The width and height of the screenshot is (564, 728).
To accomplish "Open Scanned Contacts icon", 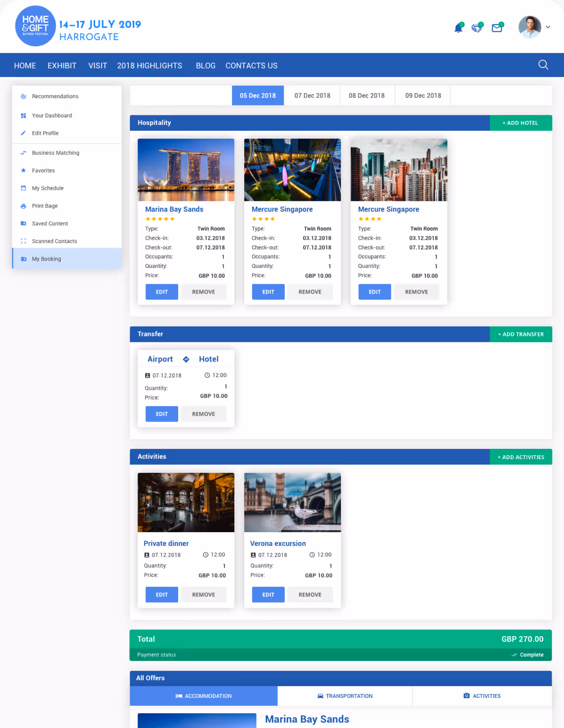I will (x=23, y=241).
